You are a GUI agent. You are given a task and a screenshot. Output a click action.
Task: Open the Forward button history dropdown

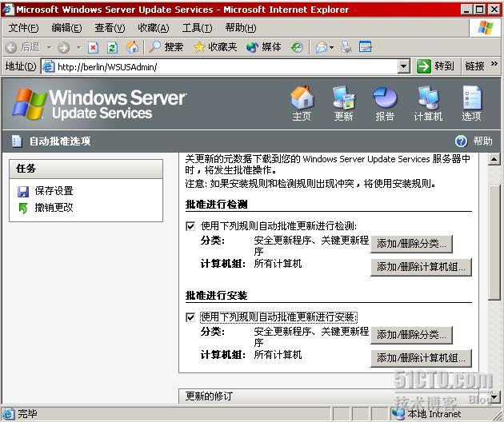[78, 48]
